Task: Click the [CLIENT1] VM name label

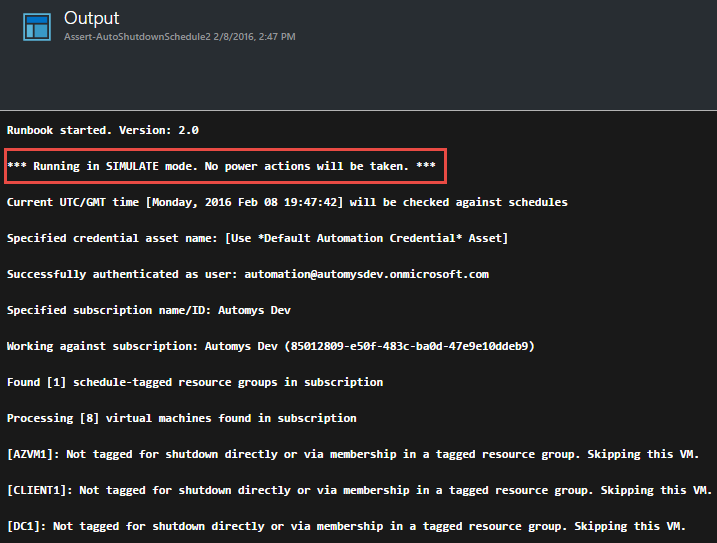Action: pos(39,490)
